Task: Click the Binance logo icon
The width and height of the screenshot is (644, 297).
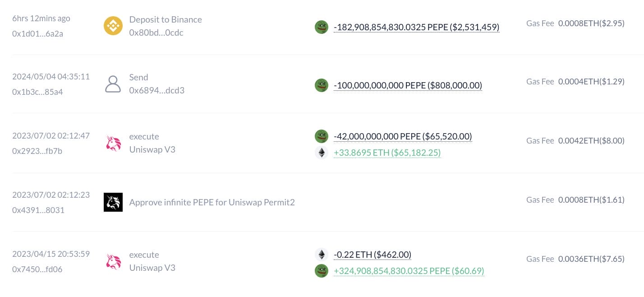Action: [x=113, y=26]
